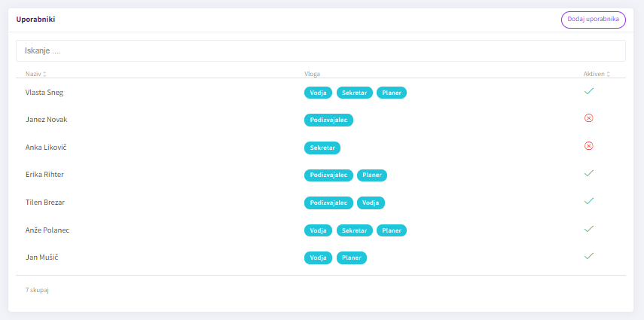Image resolution: width=644 pixels, height=320 pixels.
Task: Click the active checkmark for Vlasta Sneg
Action: point(588,91)
